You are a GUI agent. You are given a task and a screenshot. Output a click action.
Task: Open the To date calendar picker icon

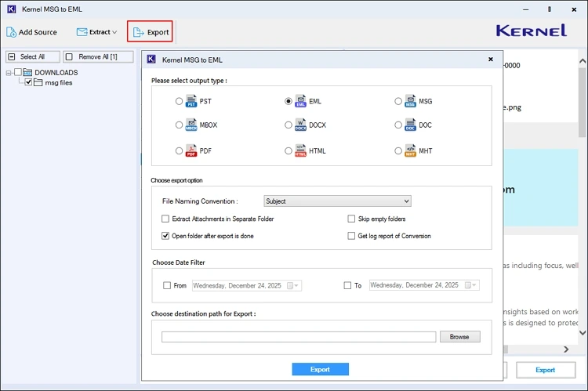470,285
